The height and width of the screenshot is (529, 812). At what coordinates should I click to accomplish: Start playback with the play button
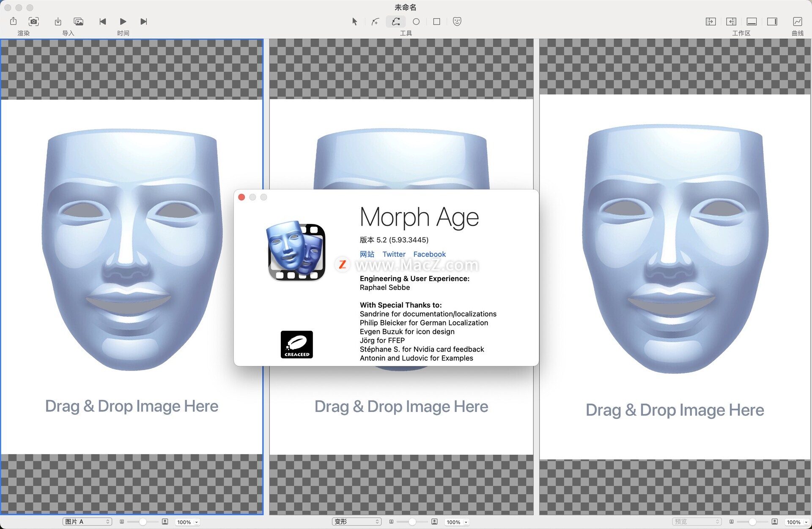click(123, 22)
